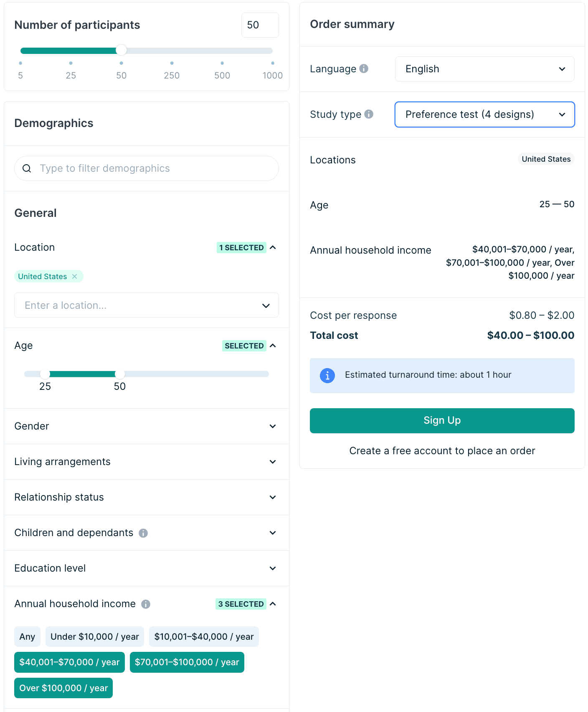Screen dimensions: 588x712
Task: Click the blue turnaround time info icon
Action: click(327, 376)
